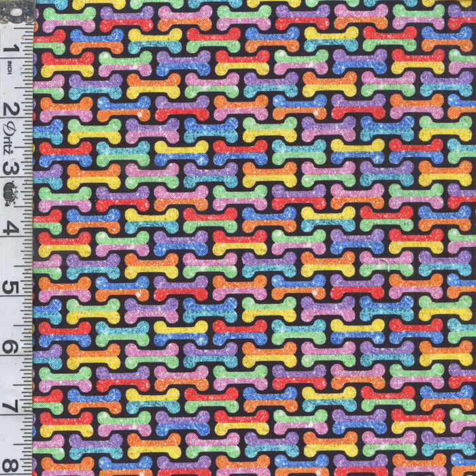Screen dimensions: 476x476
Task: Select green-and-pink bone in fabric's top-left corner
Action: pos(69,19)
